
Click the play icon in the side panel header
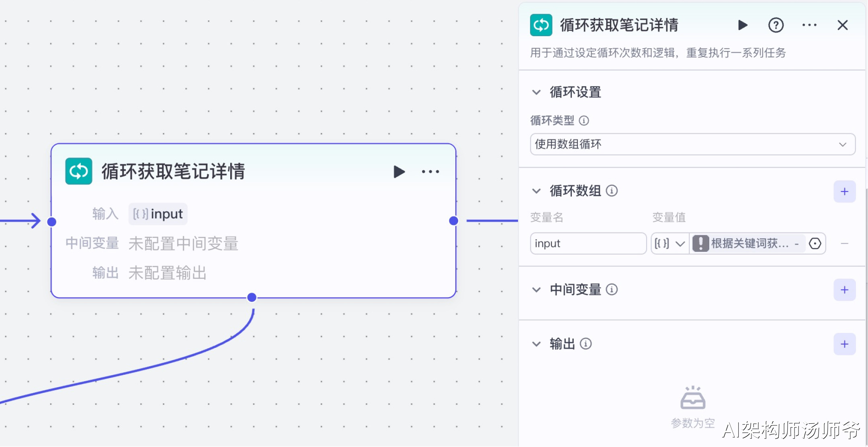(x=743, y=25)
